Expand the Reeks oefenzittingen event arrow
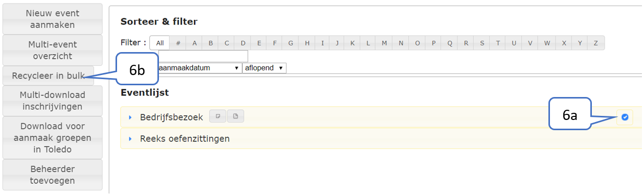The image size is (644, 194). (x=130, y=139)
